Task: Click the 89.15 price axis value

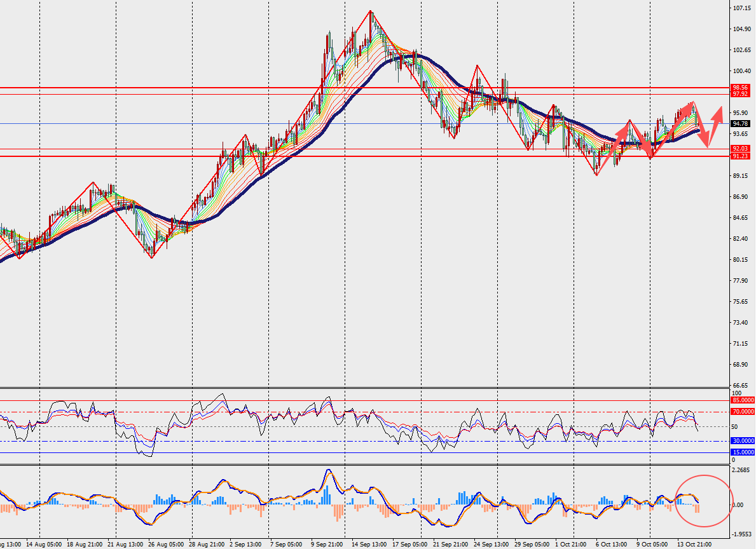Action: 741,176
